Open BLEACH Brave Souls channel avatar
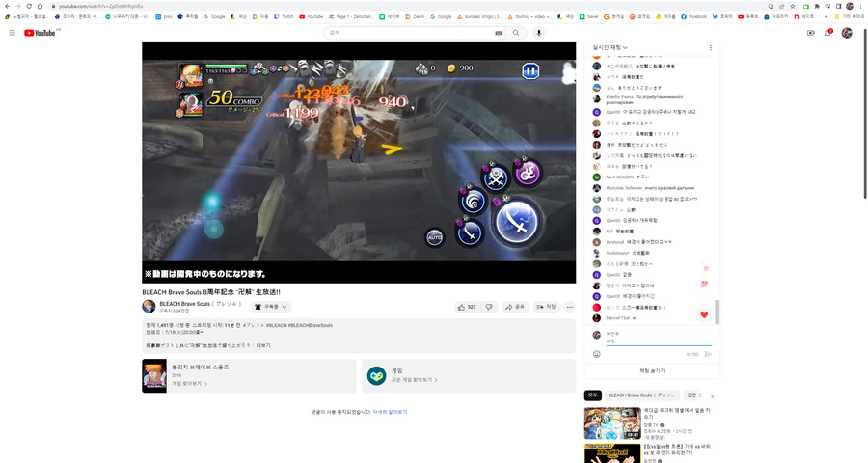 (149, 307)
